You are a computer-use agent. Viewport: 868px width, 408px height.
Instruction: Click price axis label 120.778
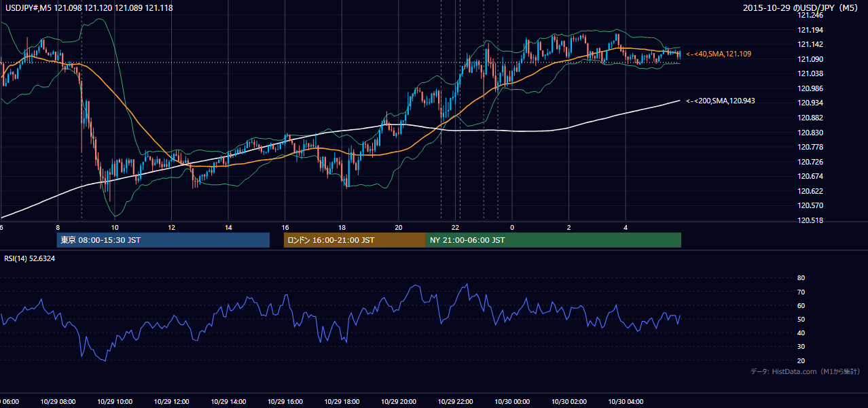pyautogui.click(x=810, y=147)
